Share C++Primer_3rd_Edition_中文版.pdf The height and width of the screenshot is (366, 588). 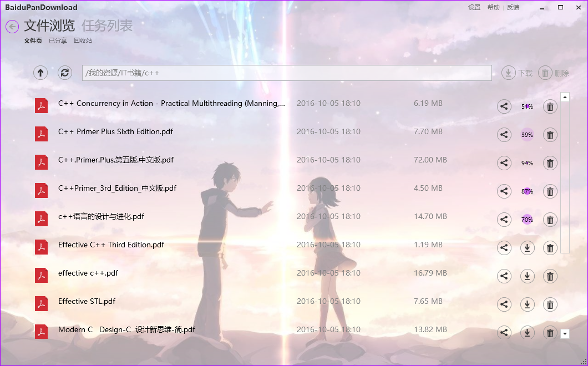tap(504, 191)
